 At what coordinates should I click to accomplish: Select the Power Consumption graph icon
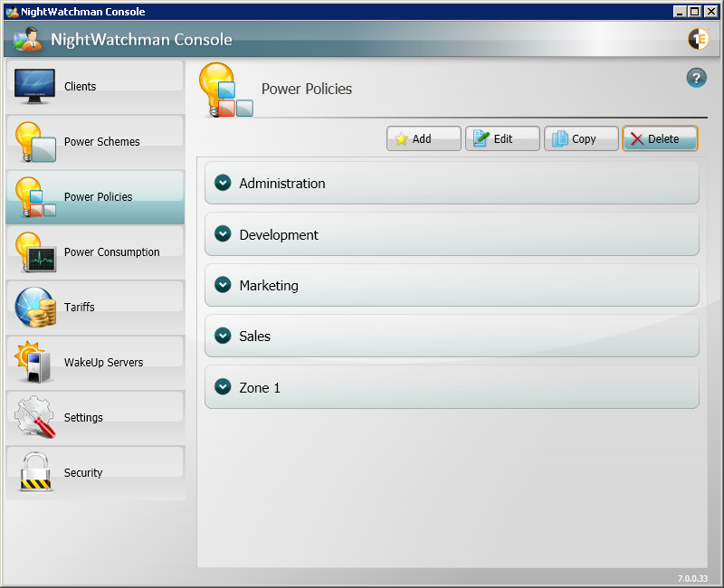[x=35, y=252]
